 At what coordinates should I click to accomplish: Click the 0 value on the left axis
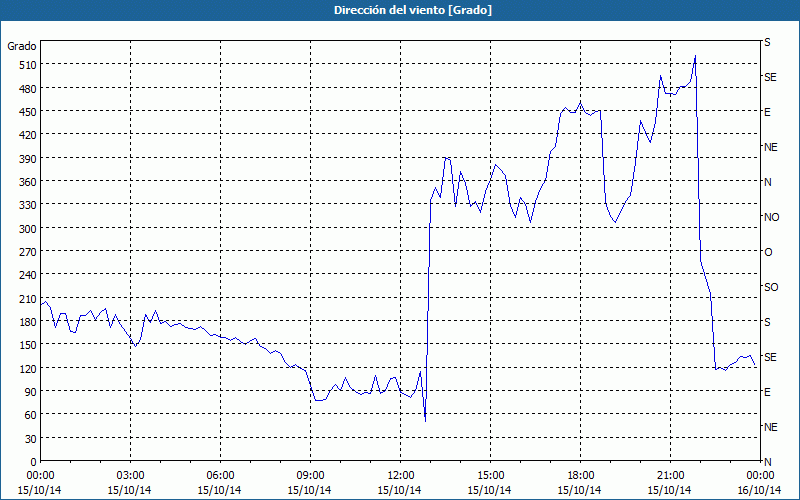(x=34, y=462)
